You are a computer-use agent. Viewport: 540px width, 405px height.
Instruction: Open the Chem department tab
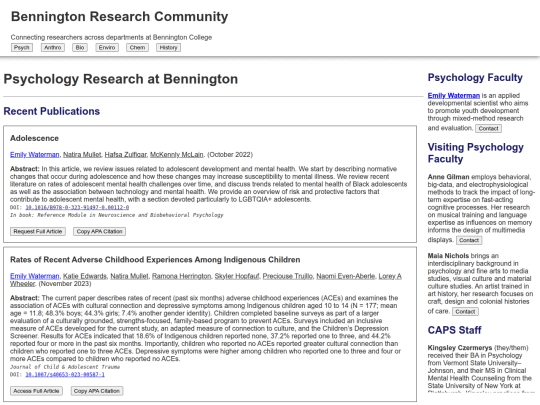137,48
